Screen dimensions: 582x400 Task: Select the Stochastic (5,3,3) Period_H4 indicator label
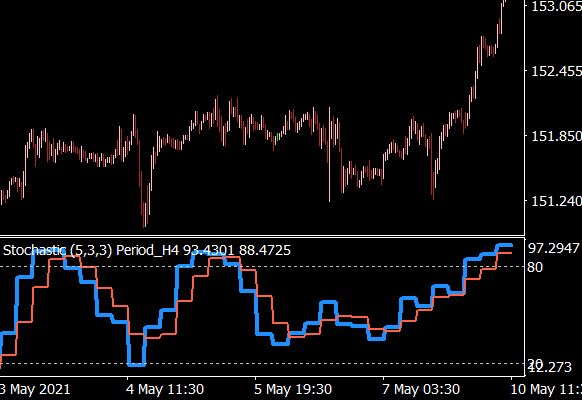pyautogui.click(x=147, y=250)
